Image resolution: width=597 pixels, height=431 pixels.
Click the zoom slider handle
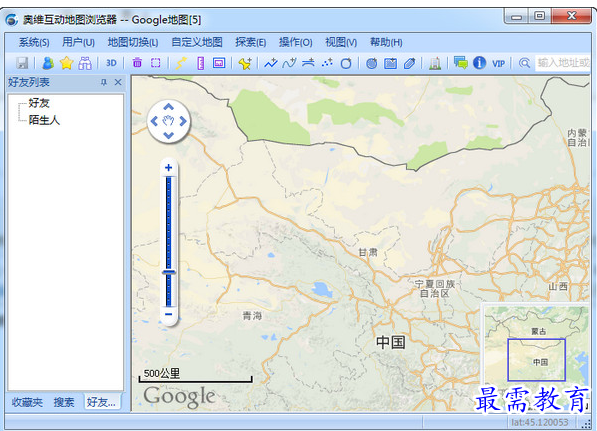pyautogui.click(x=169, y=272)
